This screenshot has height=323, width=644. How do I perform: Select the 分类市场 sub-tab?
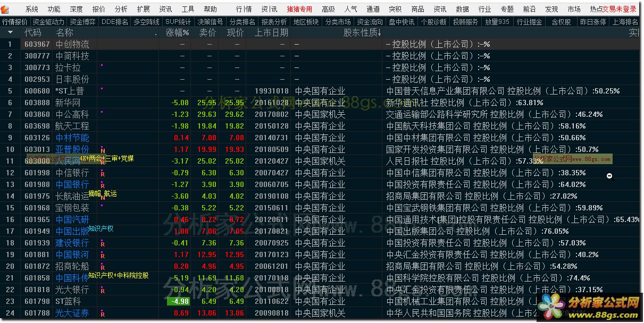point(338,22)
